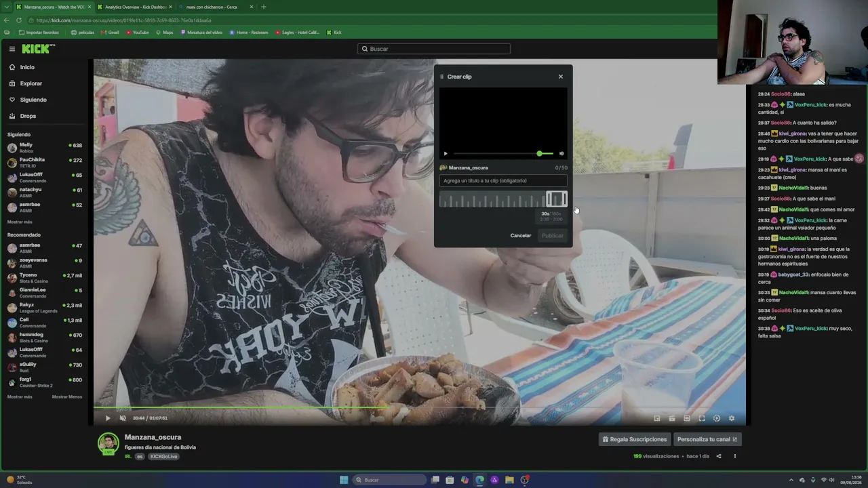This screenshot has height=488, width=868.
Task: Open zoeyevanss in Recomendado list
Action: (45, 262)
